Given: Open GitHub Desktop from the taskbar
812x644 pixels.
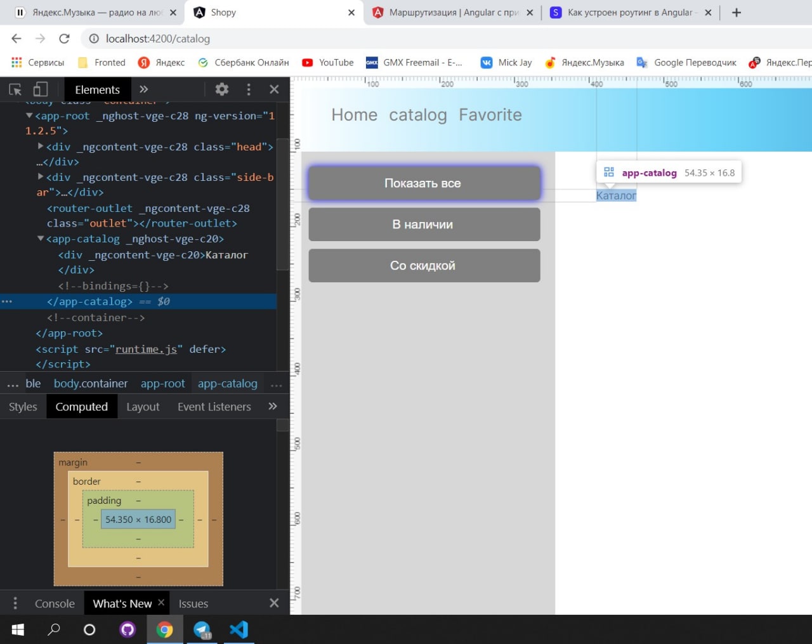Looking at the screenshot, I should point(128,629).
